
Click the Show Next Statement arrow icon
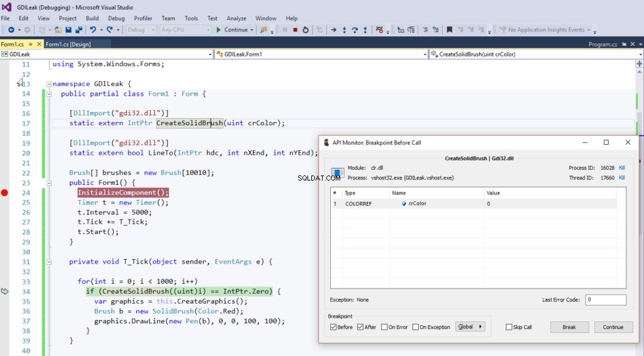[x=333, y=30]
